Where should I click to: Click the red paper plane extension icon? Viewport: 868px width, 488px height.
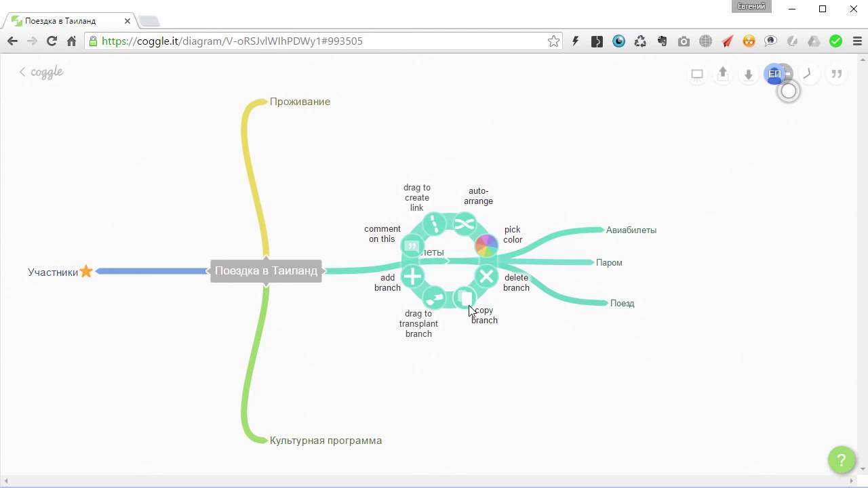(x=727, y=41)
